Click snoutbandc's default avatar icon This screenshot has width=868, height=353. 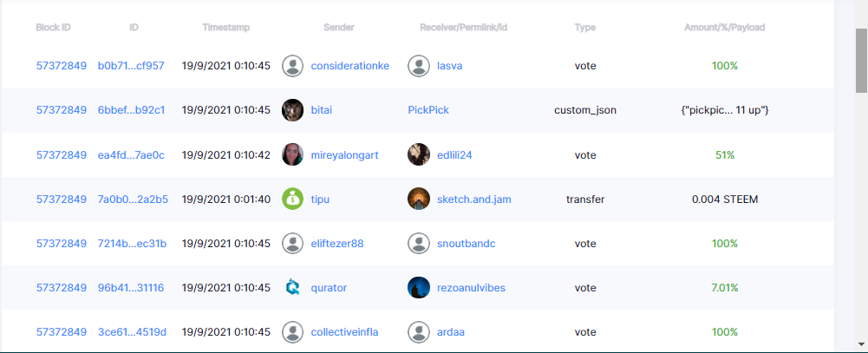click(x=419, y=243)
